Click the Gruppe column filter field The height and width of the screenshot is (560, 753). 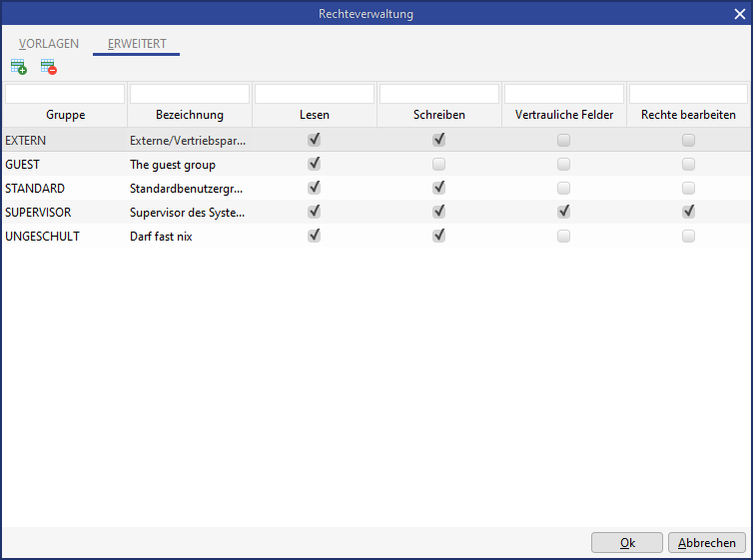point(65,94)
